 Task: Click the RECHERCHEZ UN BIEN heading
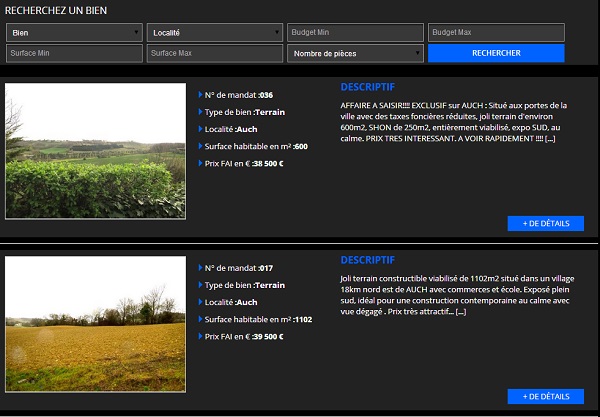56,10
